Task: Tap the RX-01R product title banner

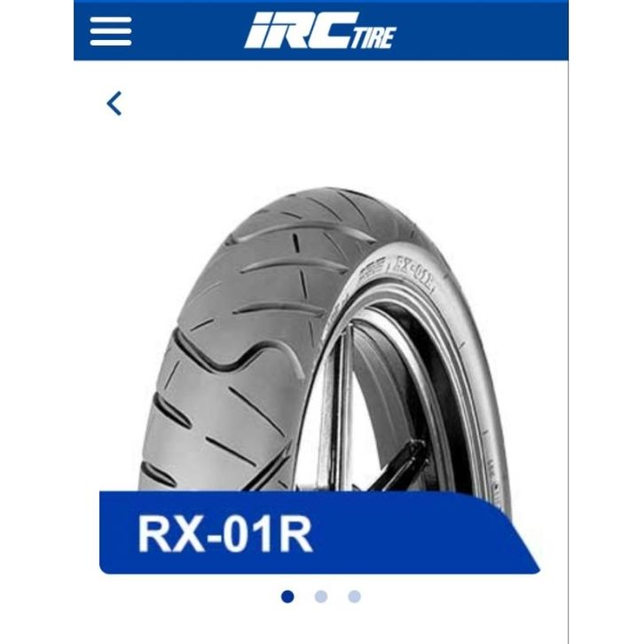Action: click(319, 532)
